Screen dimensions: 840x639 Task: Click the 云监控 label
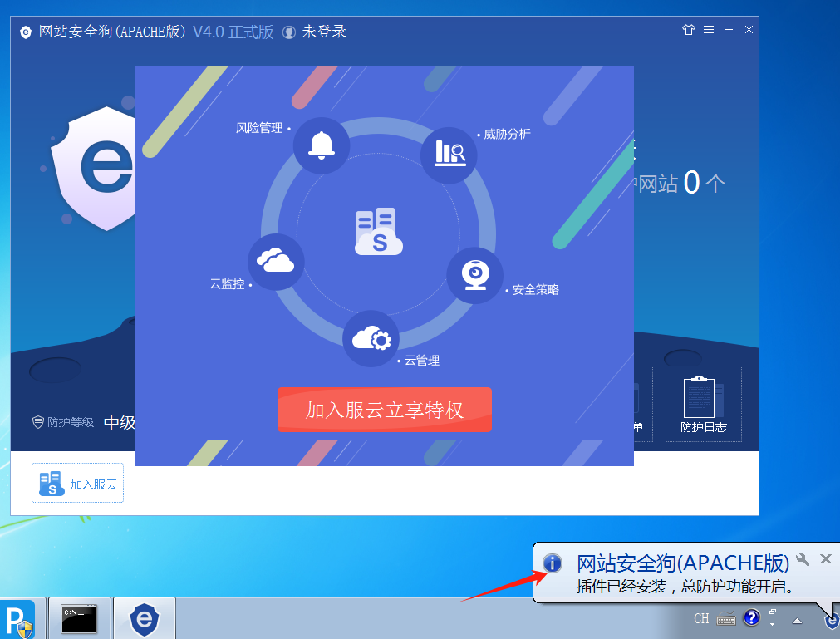[227, 284]
